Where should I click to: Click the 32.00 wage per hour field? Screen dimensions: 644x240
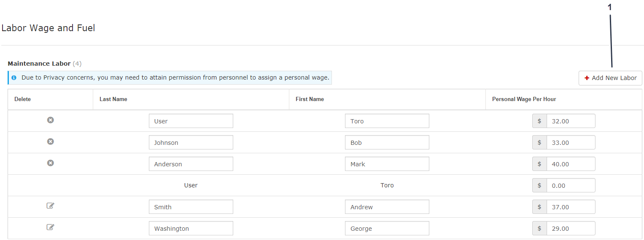point(571,121)
